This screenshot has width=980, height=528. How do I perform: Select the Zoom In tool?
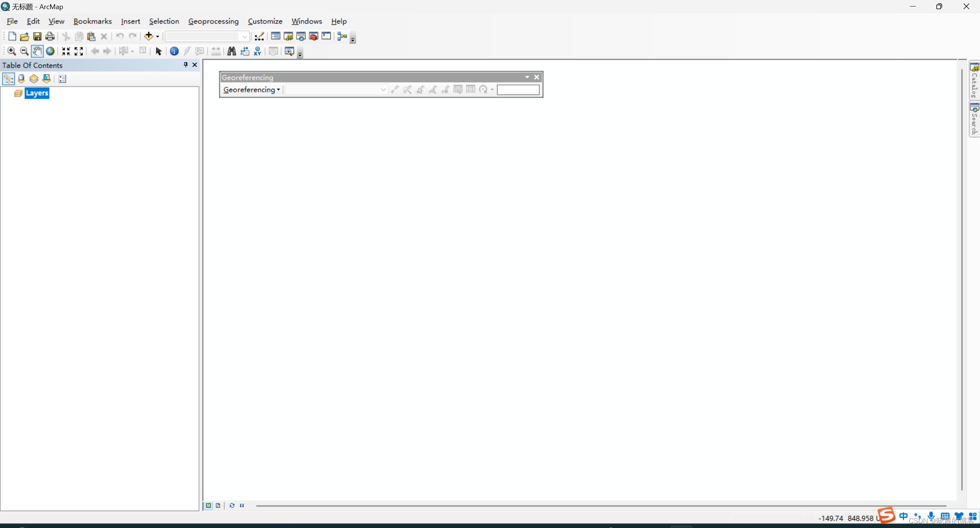pos(11,51)
